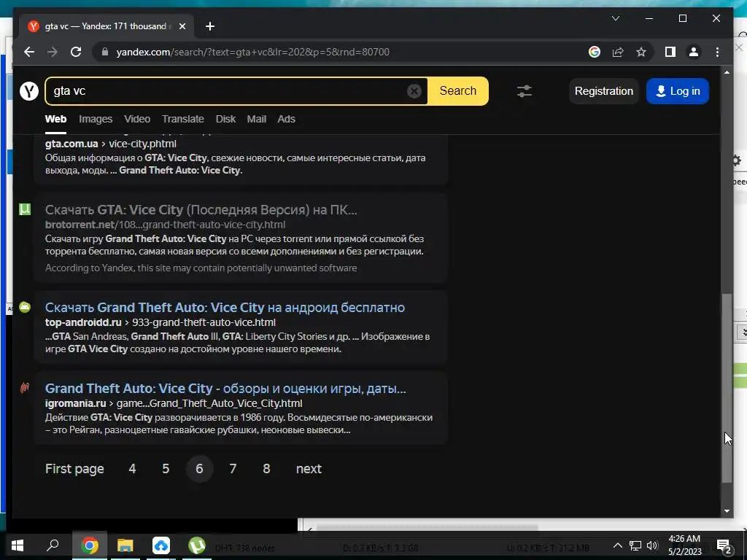
Task: Open Grand Theft Auto: Vice City igromania result
Action: coord(225,389)
